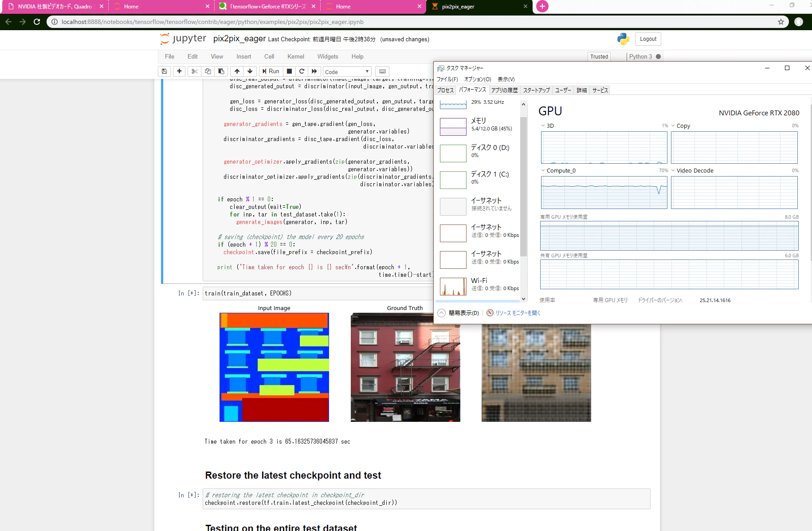The image size is (812, 531).
Task: Expand the 3D graph engine dropdown
Action: (543, 126)
